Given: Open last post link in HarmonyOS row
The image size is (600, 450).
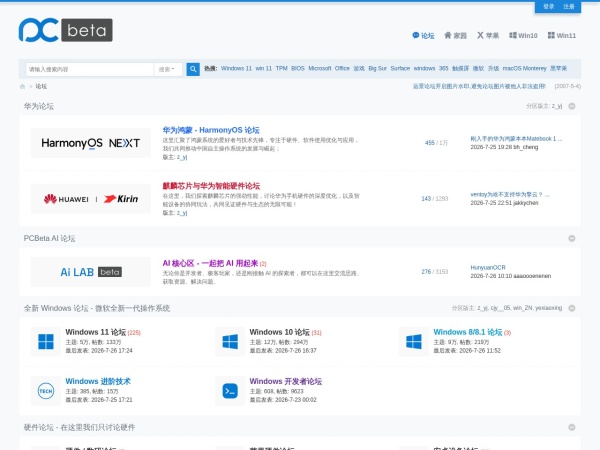Looking at the screenshot, I should tap(516, 139).
